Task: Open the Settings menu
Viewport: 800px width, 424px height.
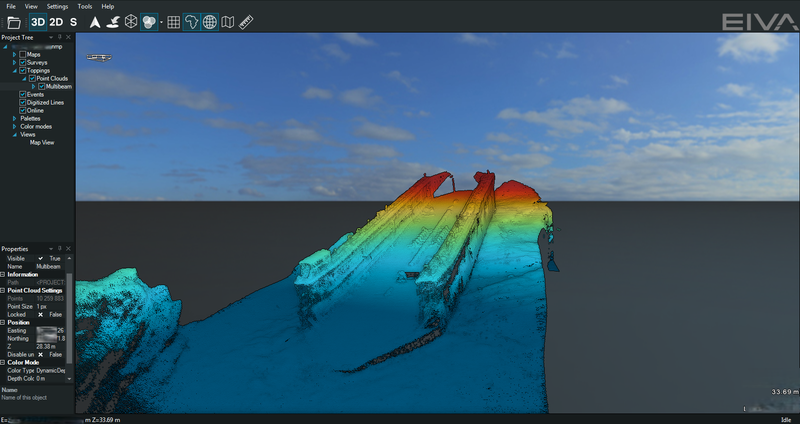Action: click(58, 6)
